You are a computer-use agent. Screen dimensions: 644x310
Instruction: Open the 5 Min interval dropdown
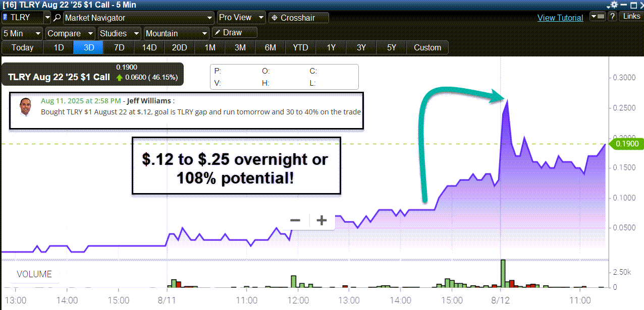[x=22, y=33]
